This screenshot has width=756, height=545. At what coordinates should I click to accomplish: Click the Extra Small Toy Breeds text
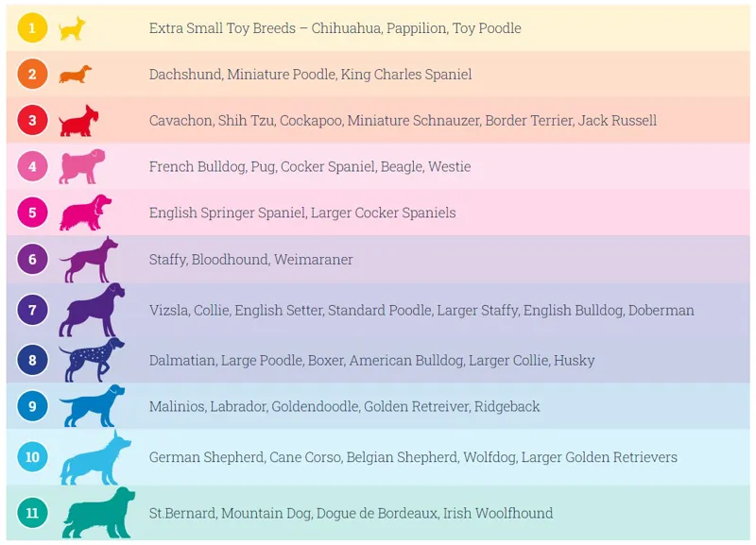[x=222, y=28]
